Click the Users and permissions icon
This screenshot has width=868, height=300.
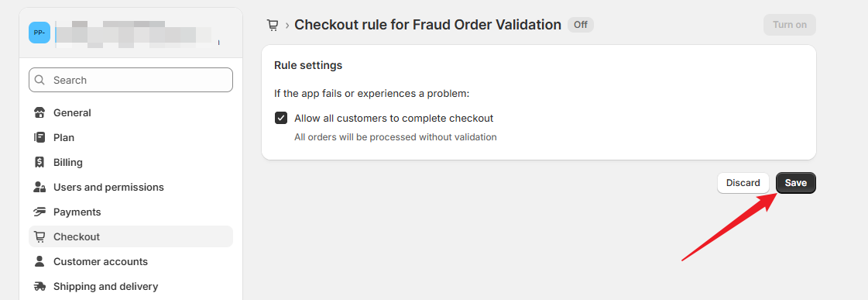(x=39, y=187)
